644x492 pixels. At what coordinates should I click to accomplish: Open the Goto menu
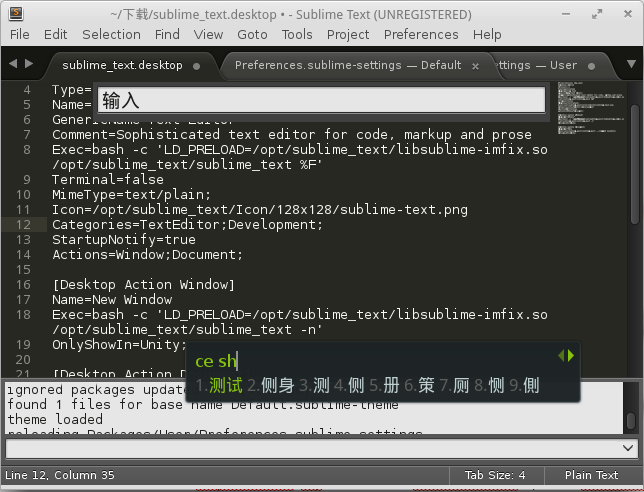(252, 34)
